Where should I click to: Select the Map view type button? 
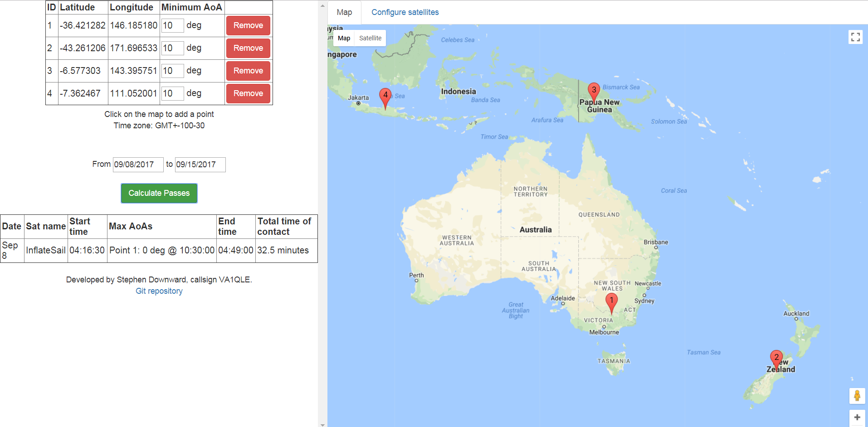pos(344,38)
